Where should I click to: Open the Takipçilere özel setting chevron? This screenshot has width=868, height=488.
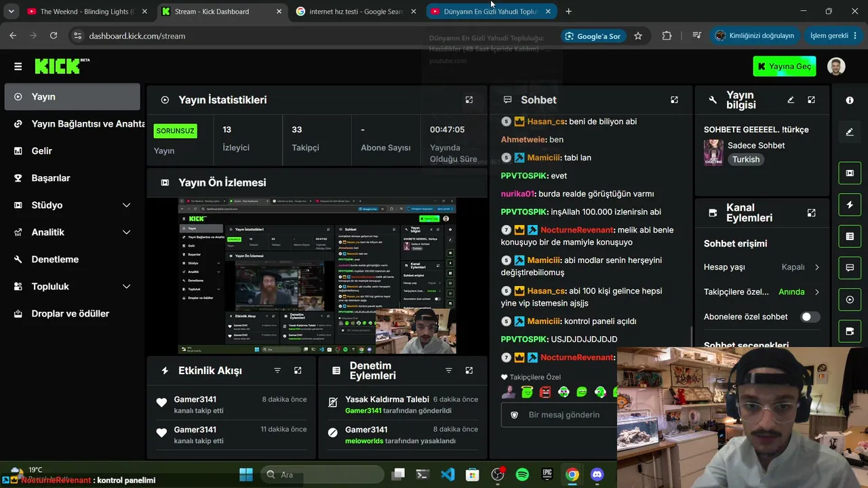tap(816, 292)
